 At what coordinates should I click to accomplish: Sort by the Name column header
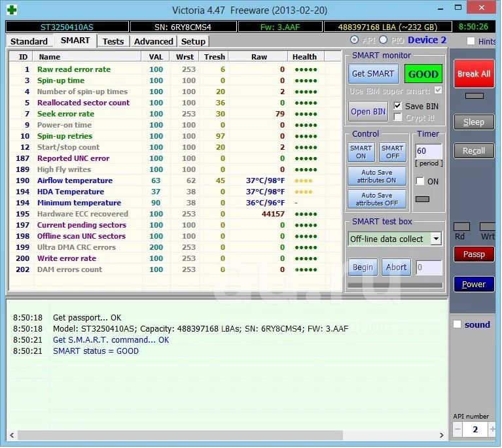(87, 57)
